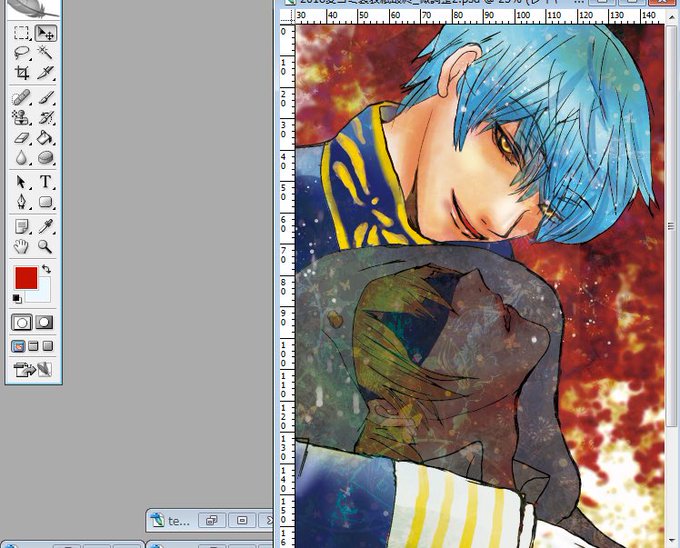Select the Healing Brush tool
The image size is (680, 548).
click(21, 98)
